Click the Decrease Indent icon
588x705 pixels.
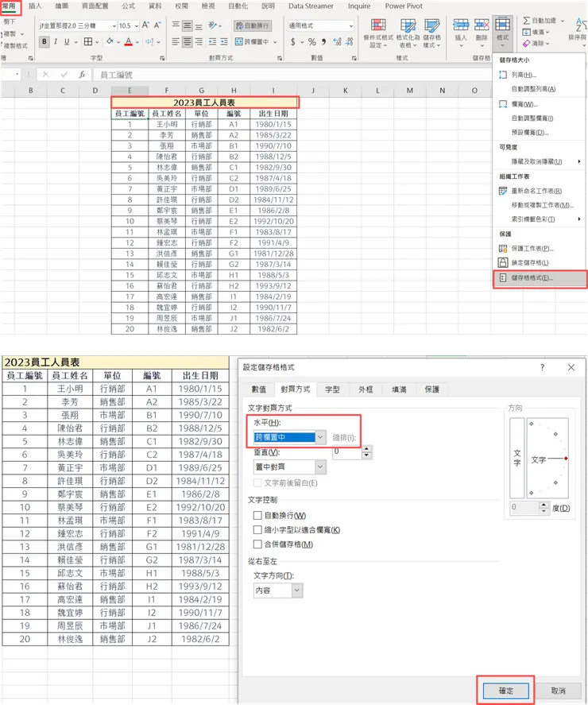tap(212, 42)
